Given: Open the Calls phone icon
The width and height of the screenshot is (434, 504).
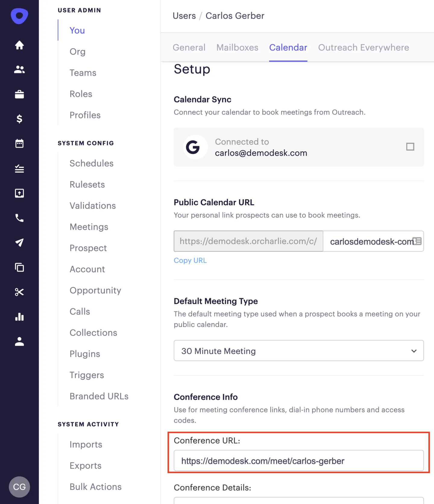Looking at the screenshot, I should coord(19,218).
